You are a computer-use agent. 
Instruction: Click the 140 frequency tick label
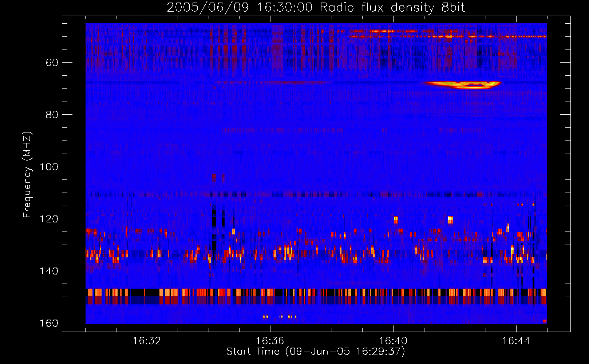49,271
